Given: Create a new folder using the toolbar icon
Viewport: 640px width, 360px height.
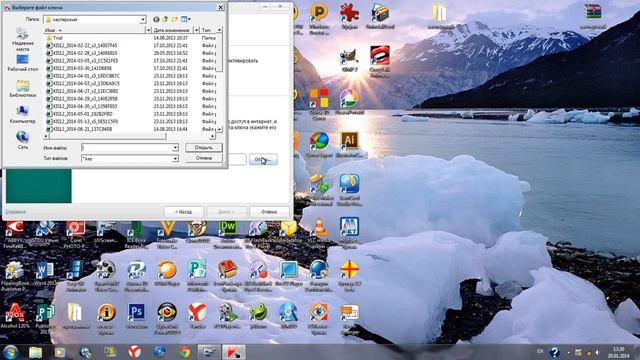Looking at the screenshot, I should pos(175,19).
